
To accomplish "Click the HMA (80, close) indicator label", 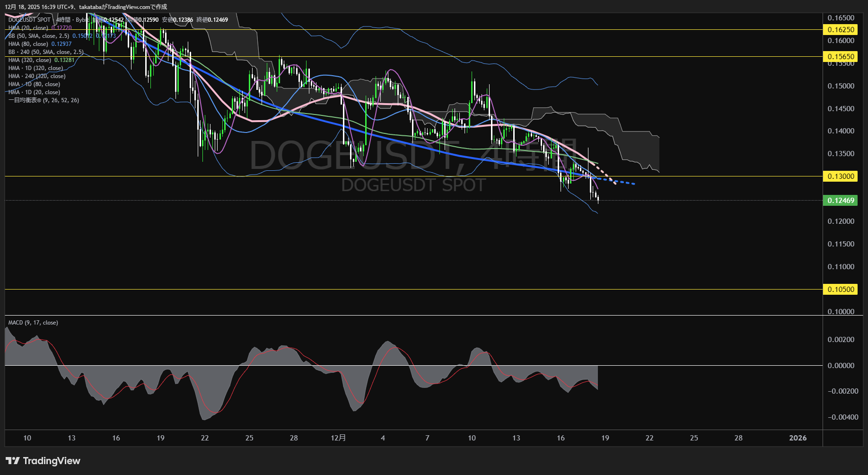I will click(28, 44).
